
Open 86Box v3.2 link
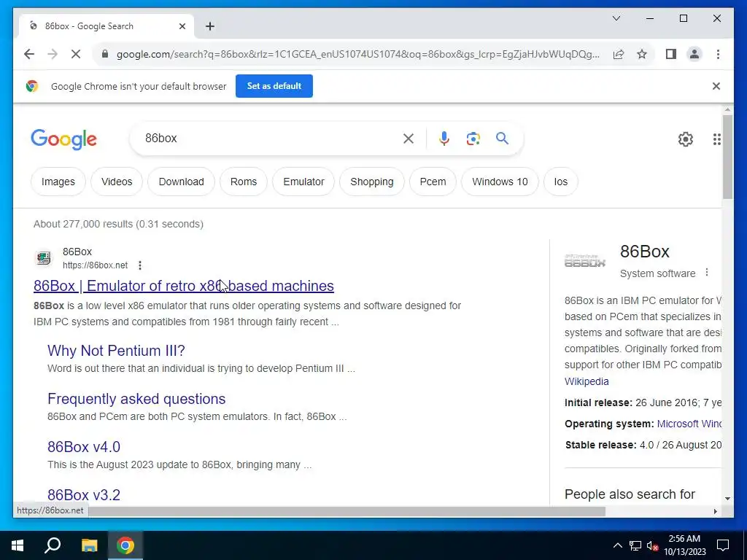click(x=84, y=495)
